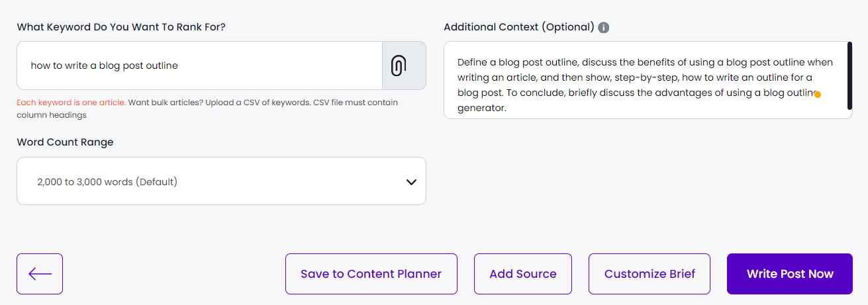Click the Word Count Range label
The width and height of the screenshot is (868, 305).
65,142
